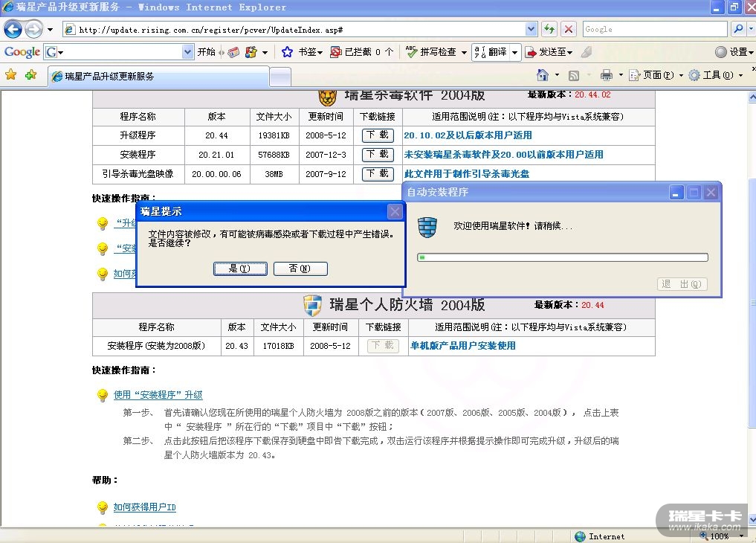Close the 瑞星提示 dialog with X

pos(395,211)
